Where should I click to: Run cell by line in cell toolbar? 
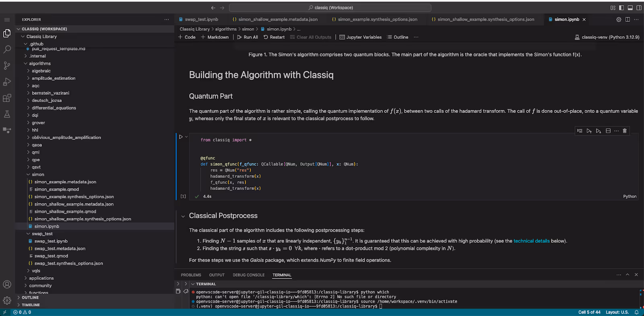click(580, 131)
